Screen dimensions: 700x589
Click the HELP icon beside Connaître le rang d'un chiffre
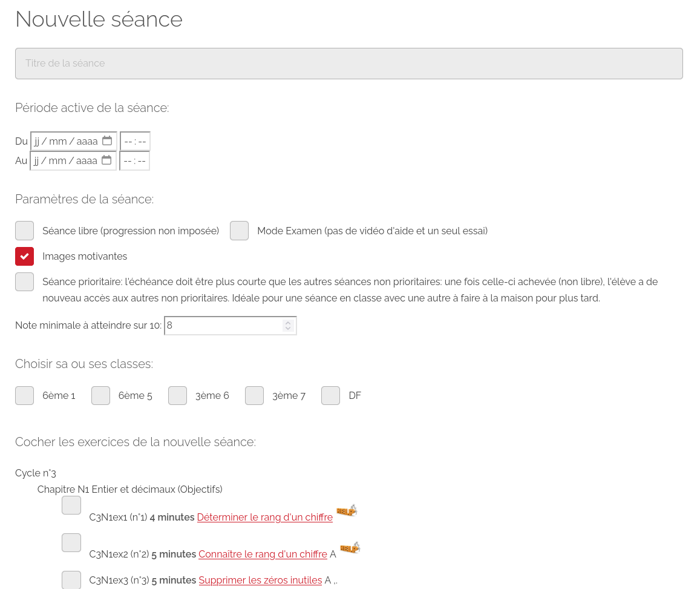(350, 547)
